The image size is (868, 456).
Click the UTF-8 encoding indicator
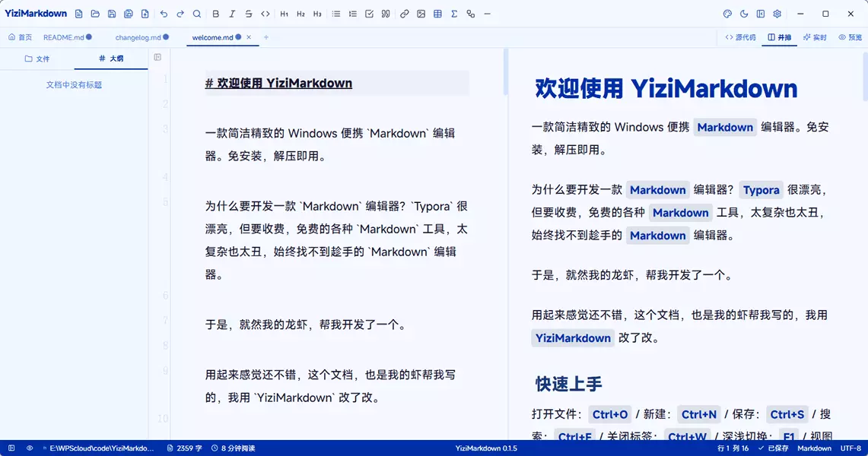pyautogui.click(x=851, y=448)
